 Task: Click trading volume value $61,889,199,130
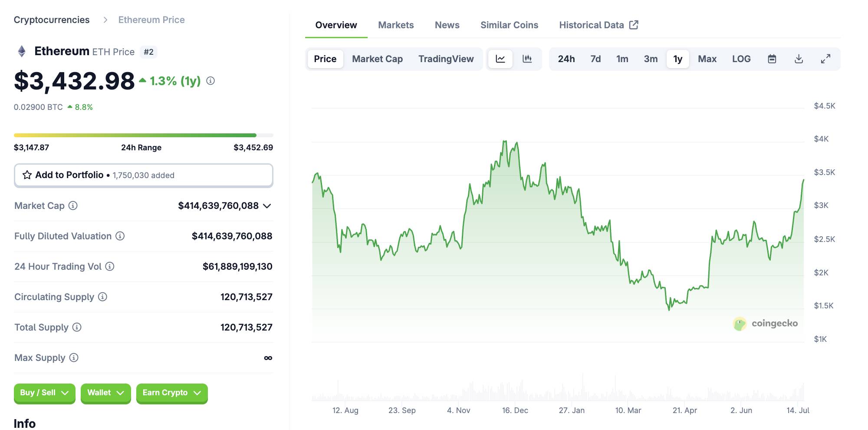point(237,267)
